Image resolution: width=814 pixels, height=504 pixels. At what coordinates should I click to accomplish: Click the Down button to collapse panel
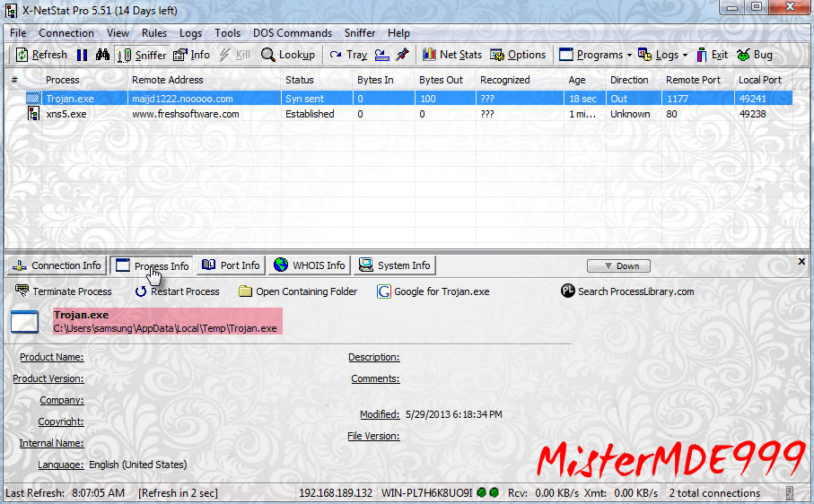(618, 265)
